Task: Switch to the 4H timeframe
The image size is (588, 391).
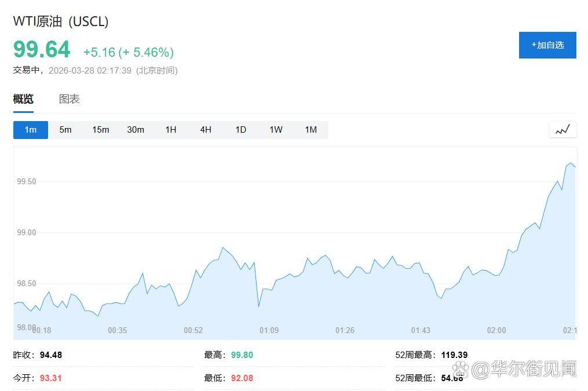Action: 206,130
